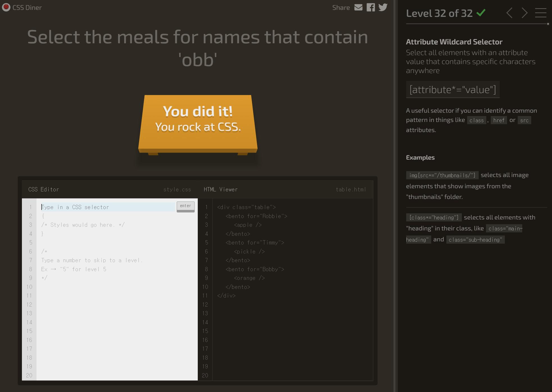Click the [class*="heading"] example code

click(x=433, y=217)
